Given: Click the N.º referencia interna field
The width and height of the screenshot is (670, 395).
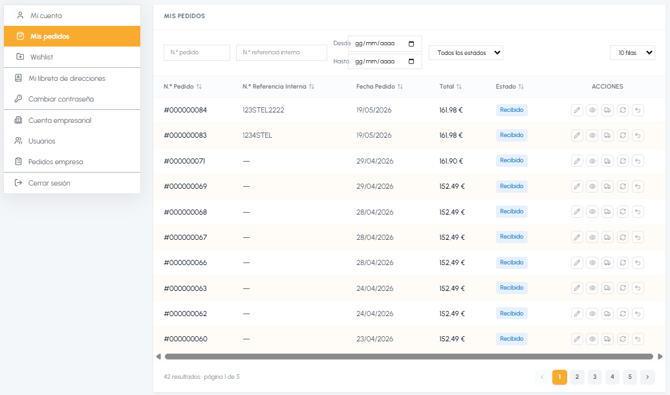Looking at the screenshot, I should [281, 53].
